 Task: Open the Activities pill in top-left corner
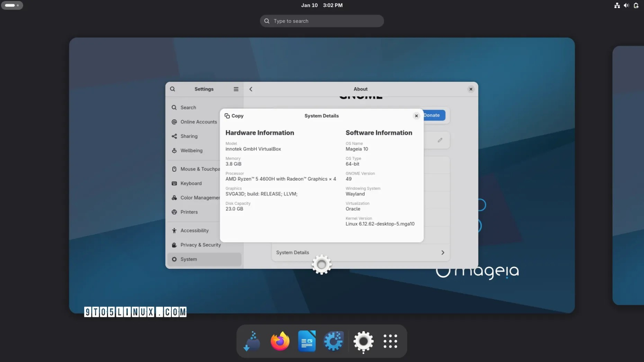[x=12, y=5]
